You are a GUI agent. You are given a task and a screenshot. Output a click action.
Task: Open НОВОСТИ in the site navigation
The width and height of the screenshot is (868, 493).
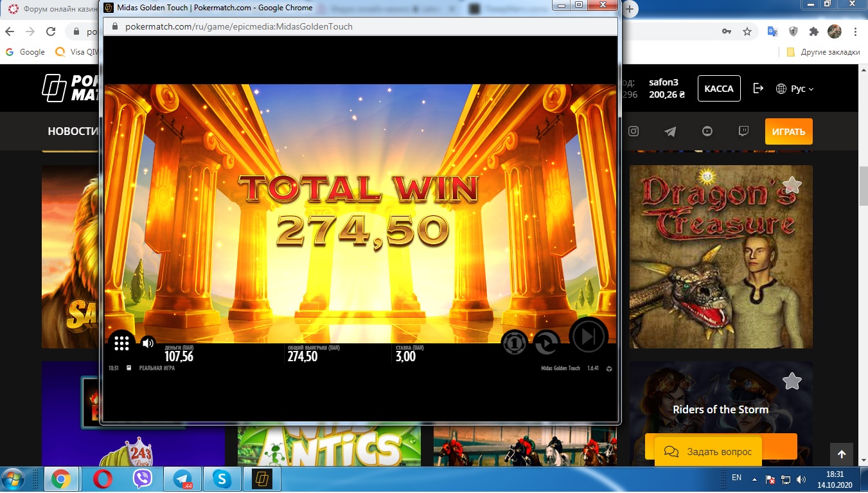(x=72, y=132)
